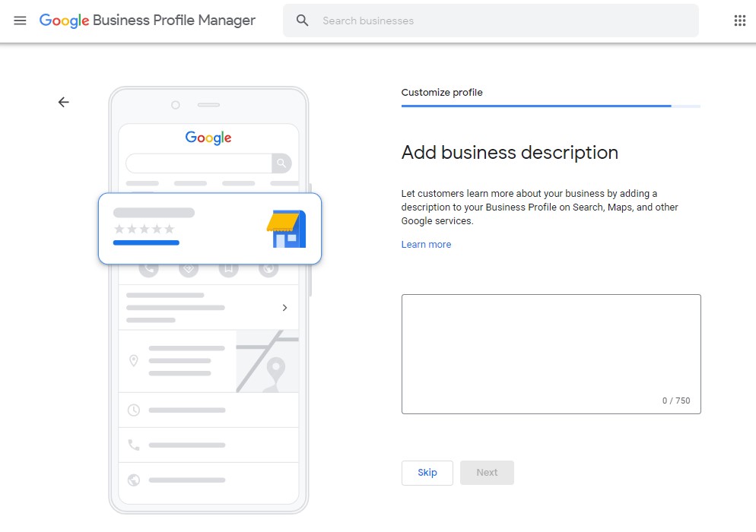Click the Customize profile progress bar

[551, 106]
